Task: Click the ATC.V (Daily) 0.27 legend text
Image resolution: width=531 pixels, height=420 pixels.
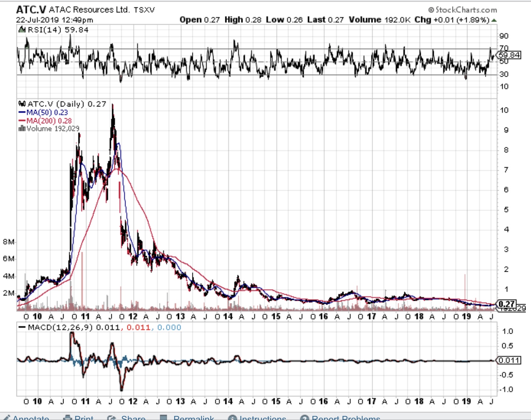Action: click(67, 104)
